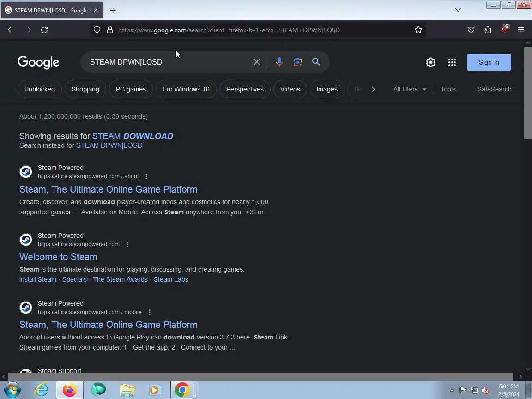The width and height of the screenshot is (532, 399).
Task: Click the Steam favicon of Welcome to Steam
Action: coord(26,240)
